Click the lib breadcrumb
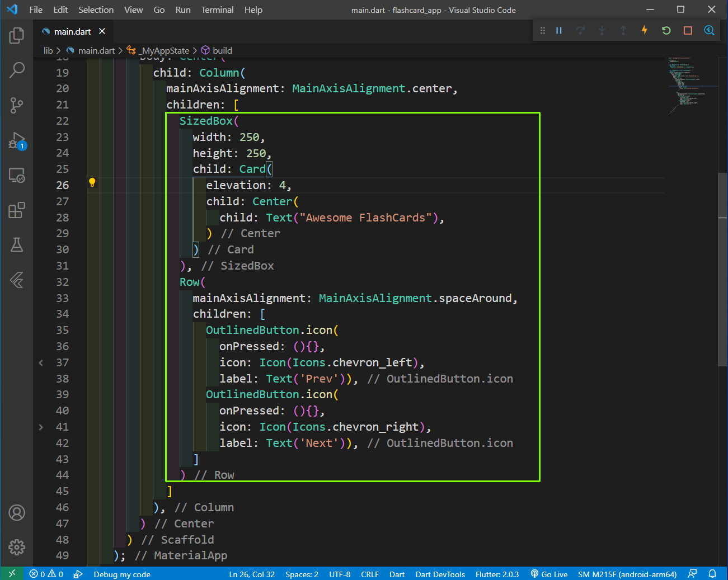Viewport: 728px width, 580px height. coord(48,50)
